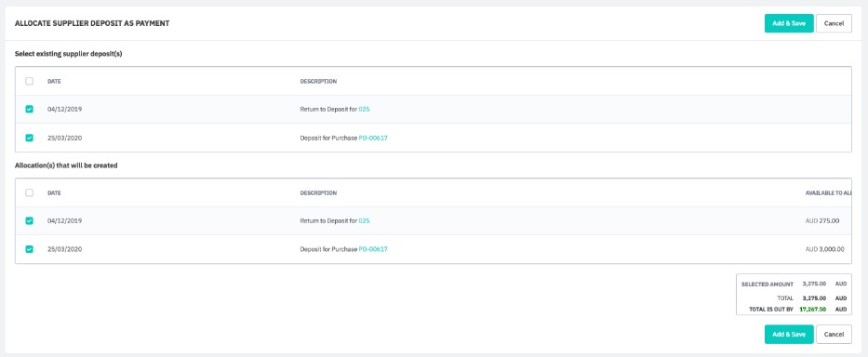Click DATE column header in existing deposits table
868x357 pixels.
[54, 82]
